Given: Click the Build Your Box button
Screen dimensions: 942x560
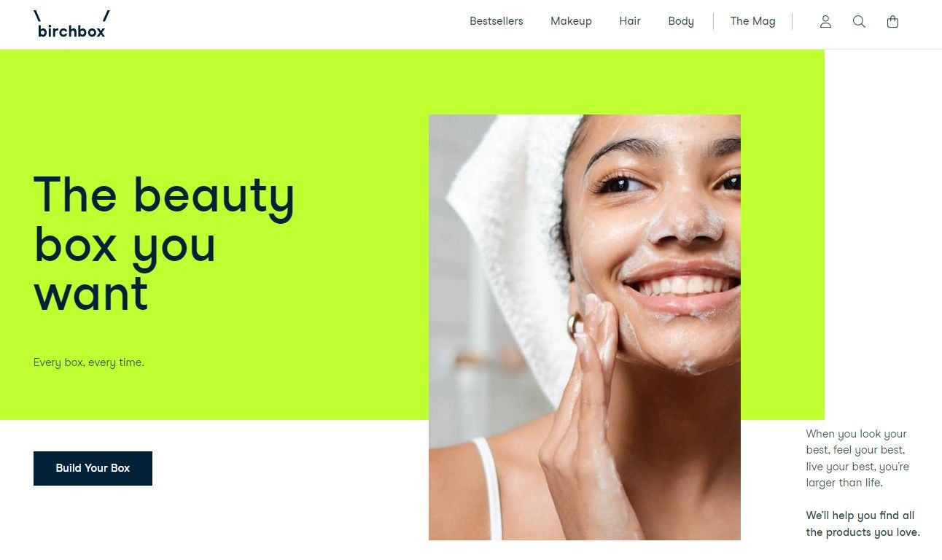Looking at the screenshot, I should click(x=93, y=468).
